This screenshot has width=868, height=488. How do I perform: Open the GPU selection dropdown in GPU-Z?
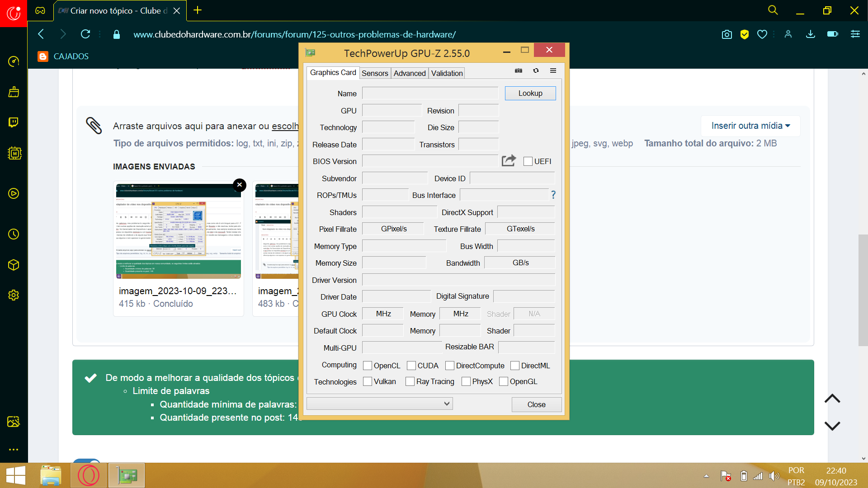pos(380,404)
